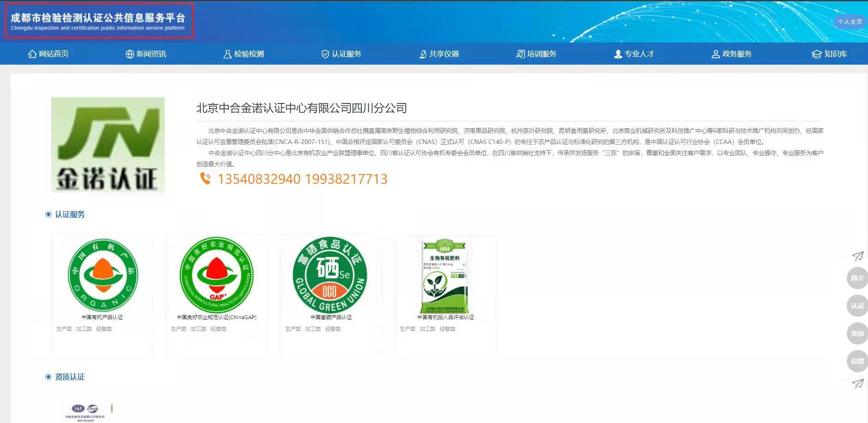Click the paper-plane share icon on the right
Viewport: 868px width, 423px height.
point(858,257)
